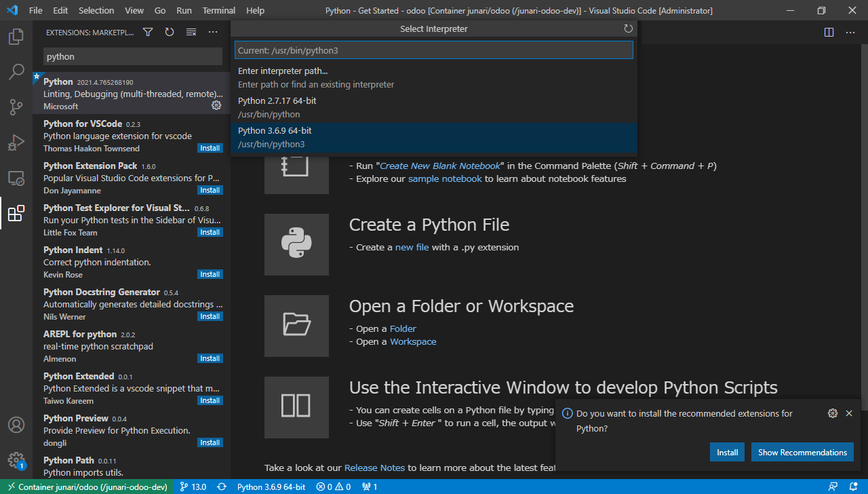Open the Explorer view in activity bar
The width and height of the screenshot is (868, 494).
click(x=16, y=37)
